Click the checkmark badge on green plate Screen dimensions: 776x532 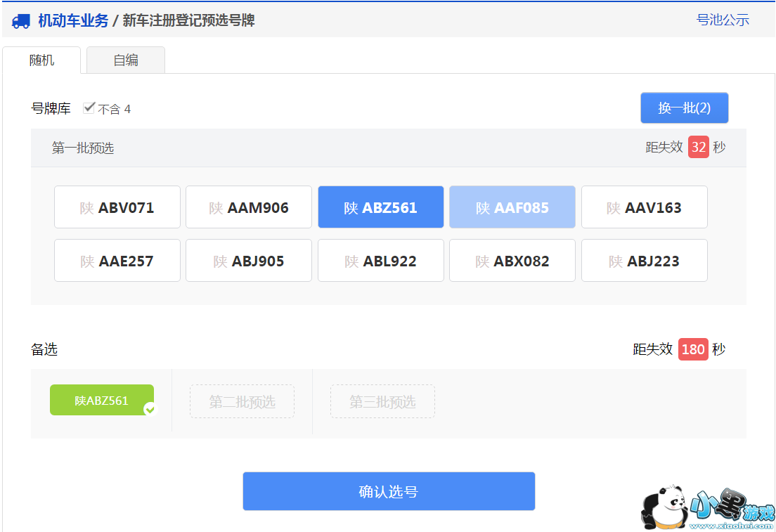(150, 409)
